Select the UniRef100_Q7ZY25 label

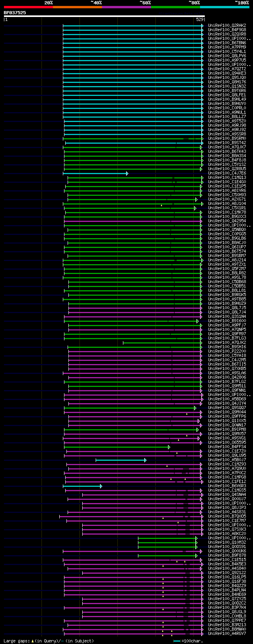227,599
